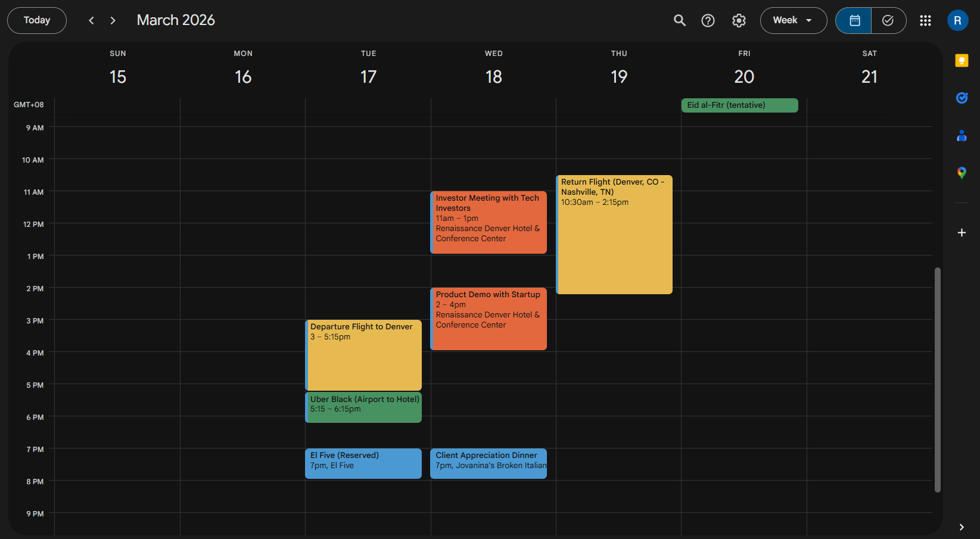Select Wednesday 18 day header
The image size is (980, 539).
pos(494,76)
